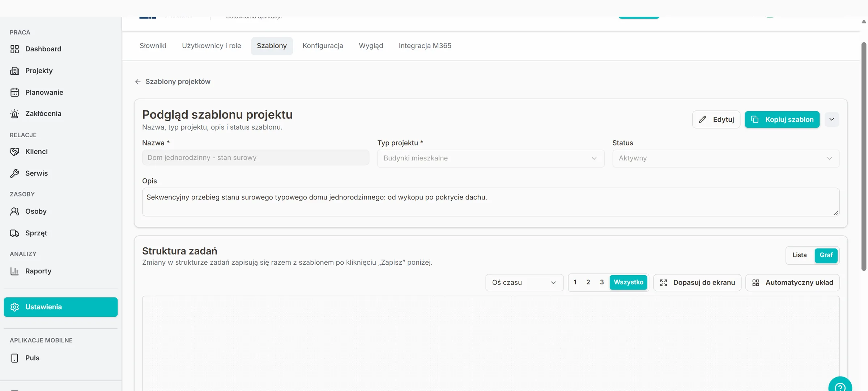Click the Nazwa input field
This screenshot has width=868, height=391.
[x=256, y=158]
